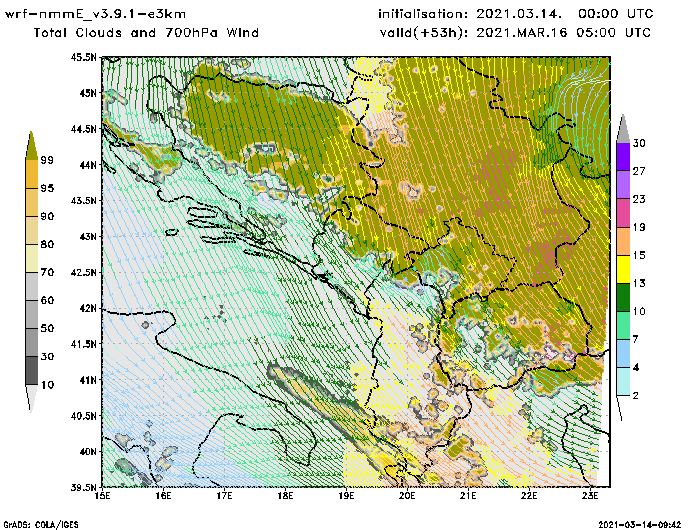Screen dimensions: 700x530
Task: Select the pale yellow 70–80 cloud swatch
Action: click(31, 258)
